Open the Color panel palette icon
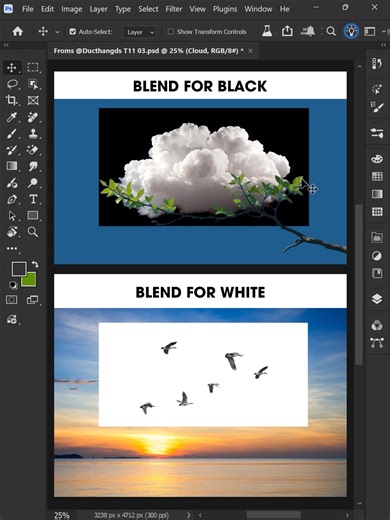 click(x=377, y=159)
